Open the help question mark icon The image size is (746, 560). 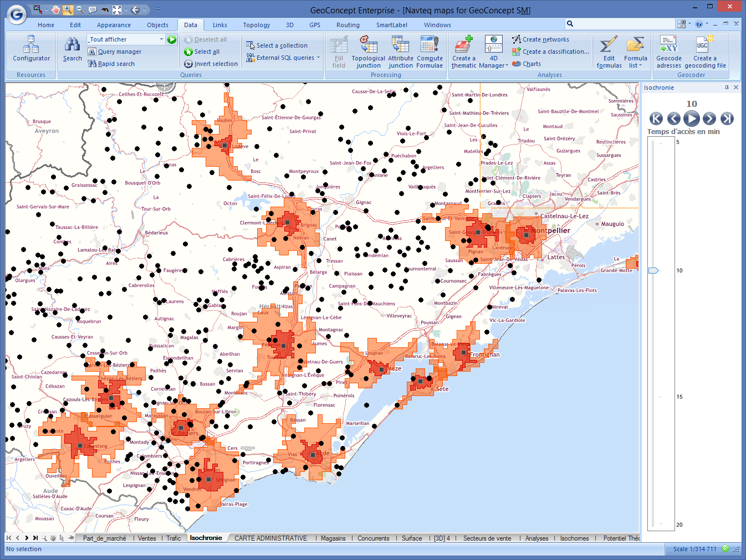point(699,24)
